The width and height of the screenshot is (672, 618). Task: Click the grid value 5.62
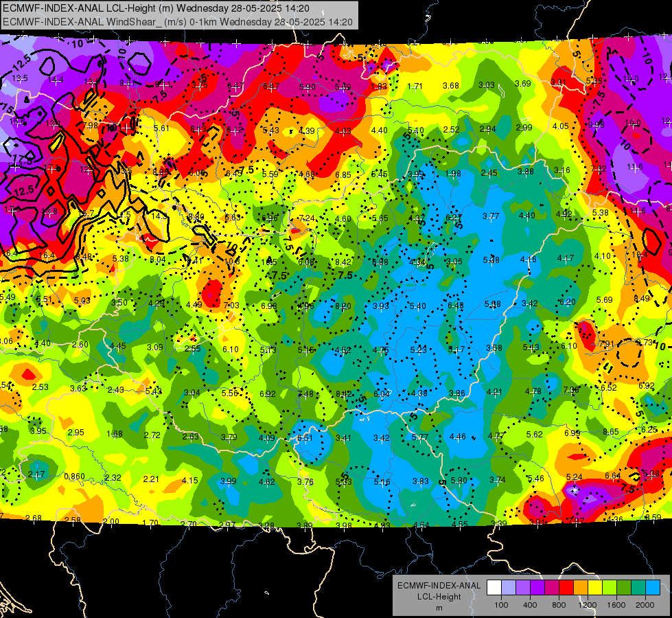click(x=535, y=435)
